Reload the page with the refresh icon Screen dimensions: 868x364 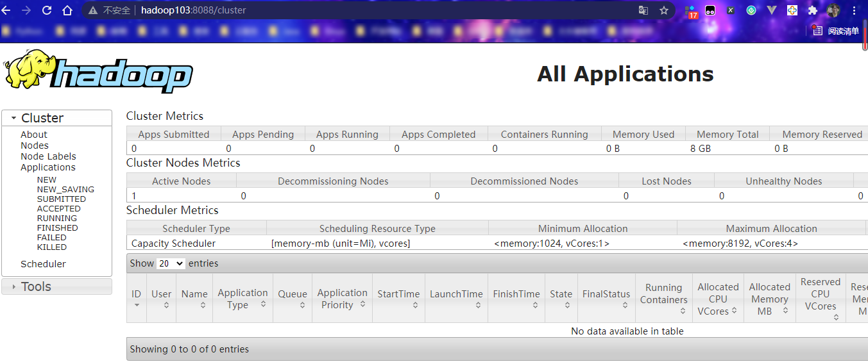[x=47, y=10]
